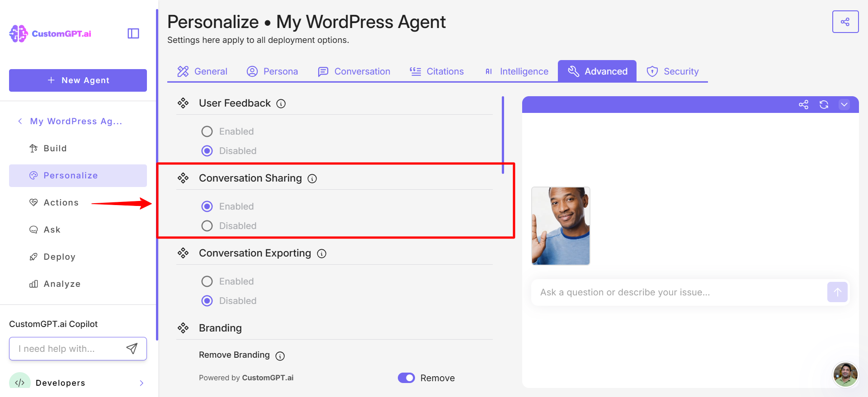868x397 pixels.
Task: Show info for Conversation Sharing
Action: (312, 179)
